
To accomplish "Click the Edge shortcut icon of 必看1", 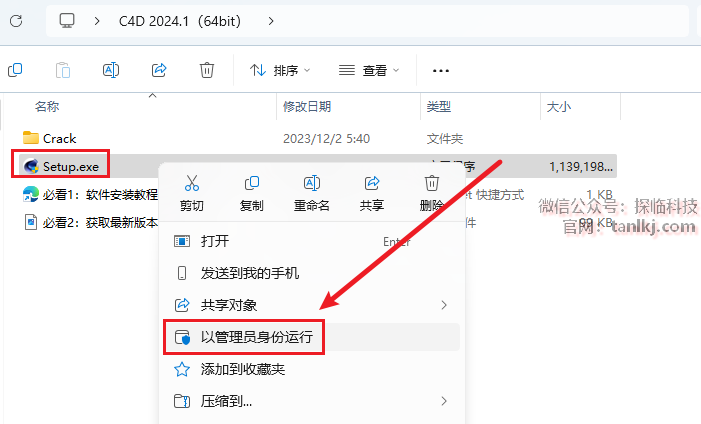I will click(30, 195).
